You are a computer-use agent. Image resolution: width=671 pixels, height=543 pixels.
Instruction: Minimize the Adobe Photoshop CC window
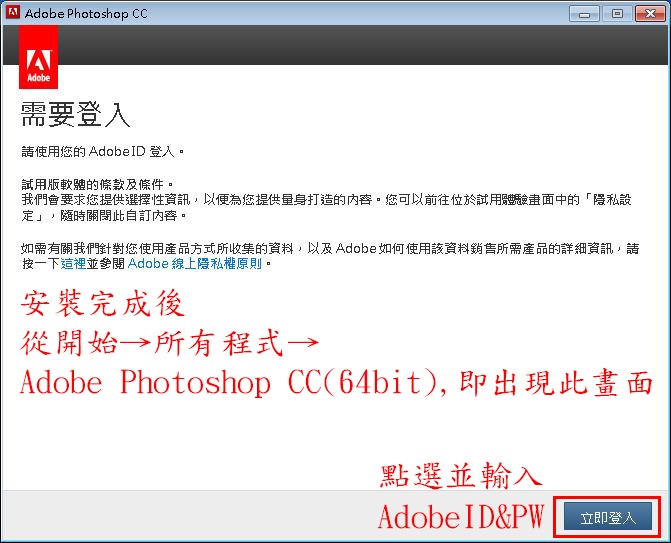coord(584,14)
